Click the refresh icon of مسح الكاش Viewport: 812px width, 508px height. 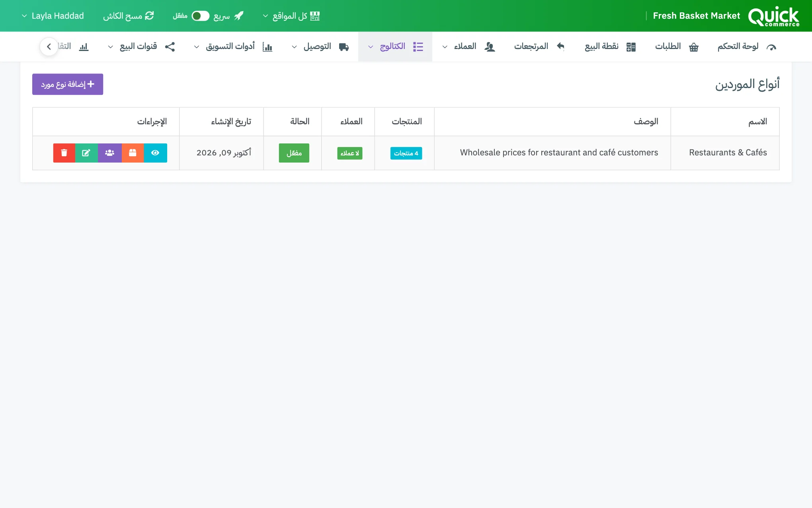click(x=149, y=16)
